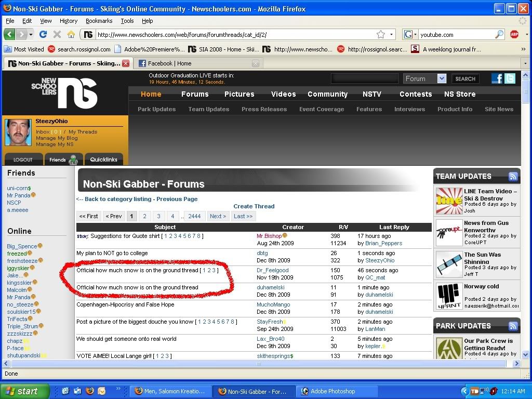Click the browser home icon

[71, 34]
